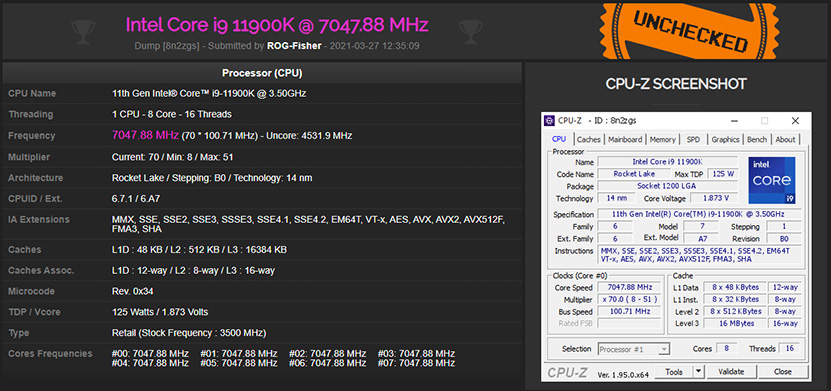Go to the Bench tab

coord(757,139)
